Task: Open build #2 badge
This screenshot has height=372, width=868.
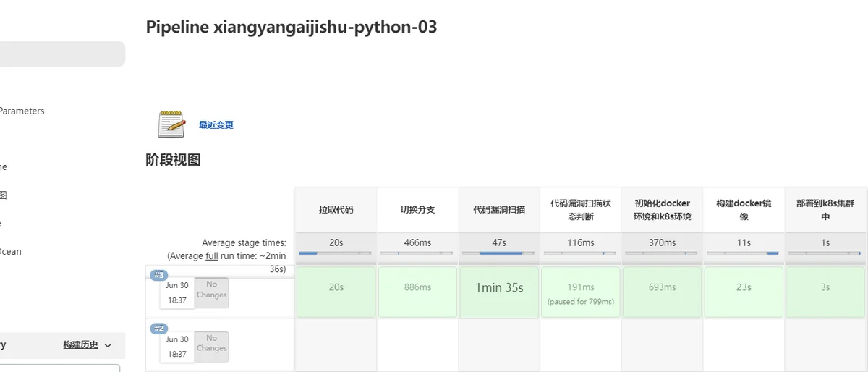Action: pyautogui.click(x=158, y=329)
